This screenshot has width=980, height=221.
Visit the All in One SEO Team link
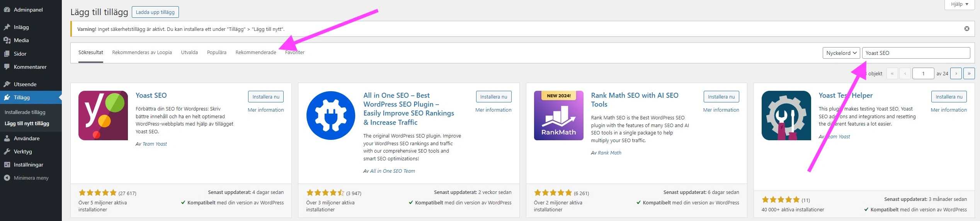393,171
